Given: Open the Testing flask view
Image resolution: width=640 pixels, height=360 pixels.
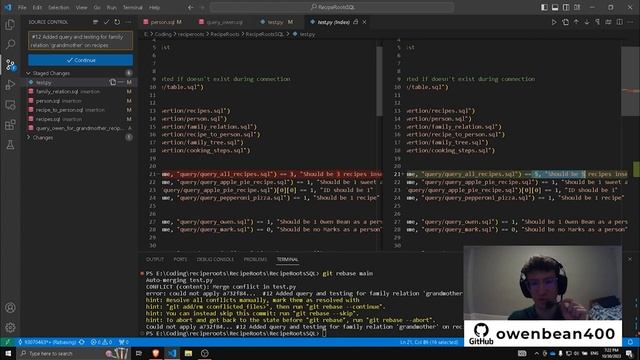Looking at the screenshot, I should (x=10, y=144).
